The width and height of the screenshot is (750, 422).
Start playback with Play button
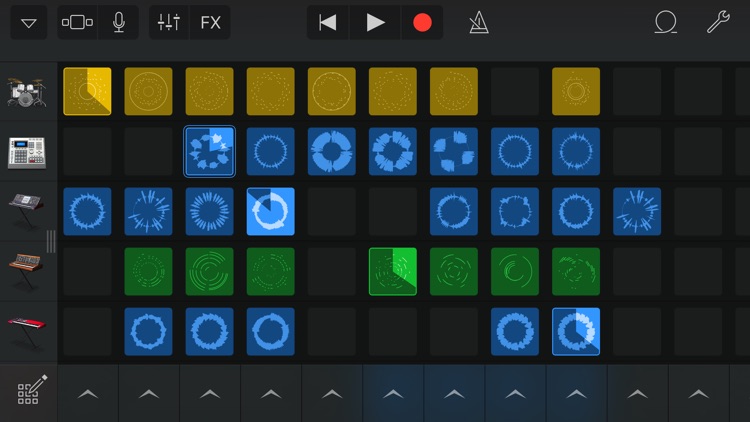(375, 22)
